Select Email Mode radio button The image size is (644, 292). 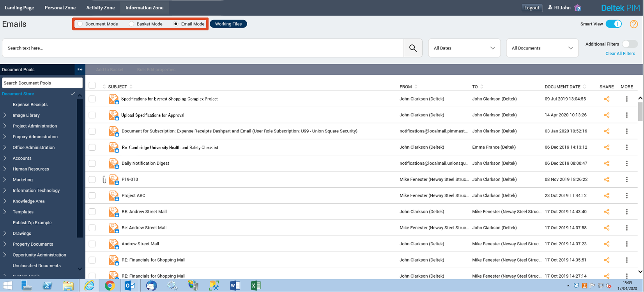point(176,24)
